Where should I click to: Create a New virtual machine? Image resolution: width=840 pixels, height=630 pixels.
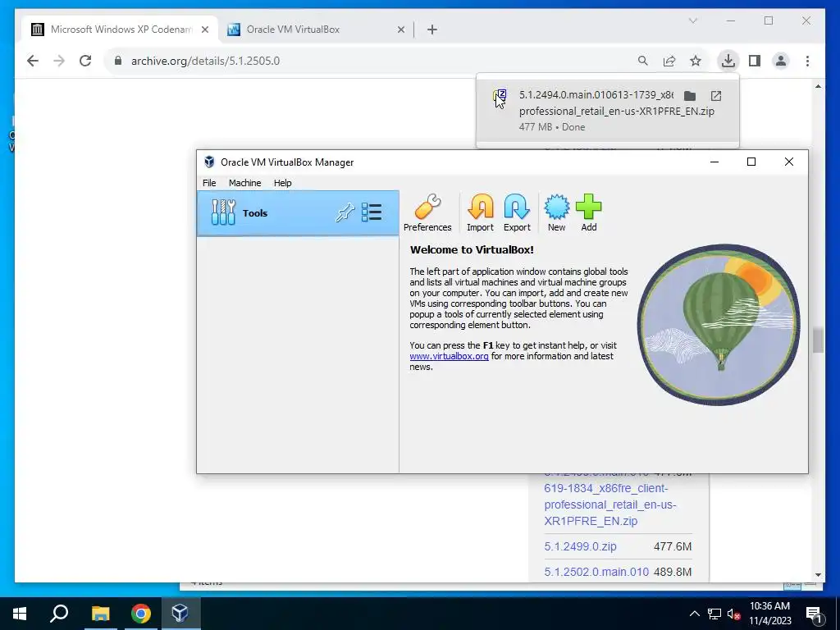pos(557,212)
